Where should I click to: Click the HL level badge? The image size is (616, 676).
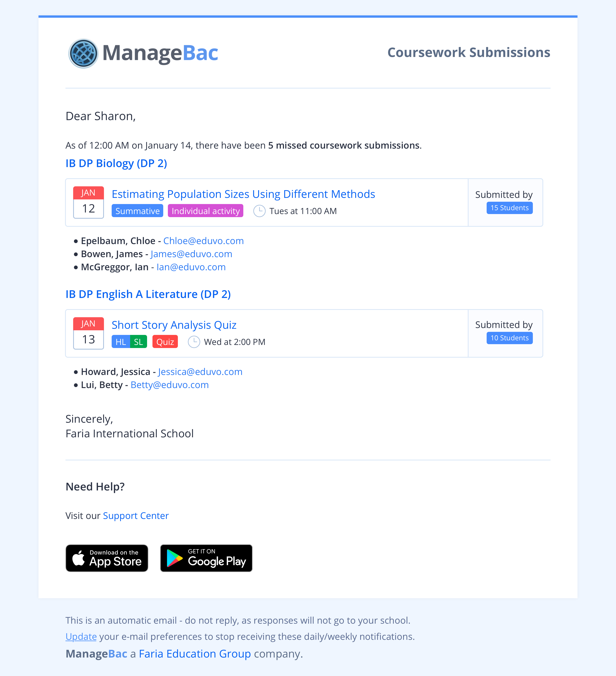pyautogui.click(x=121, y=342)
